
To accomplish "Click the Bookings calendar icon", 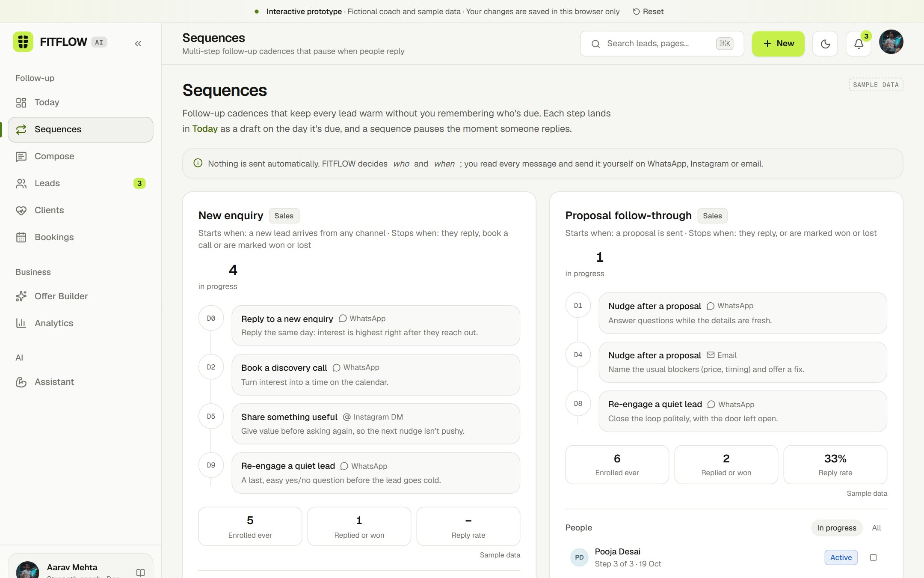I will tap(21, 237).
